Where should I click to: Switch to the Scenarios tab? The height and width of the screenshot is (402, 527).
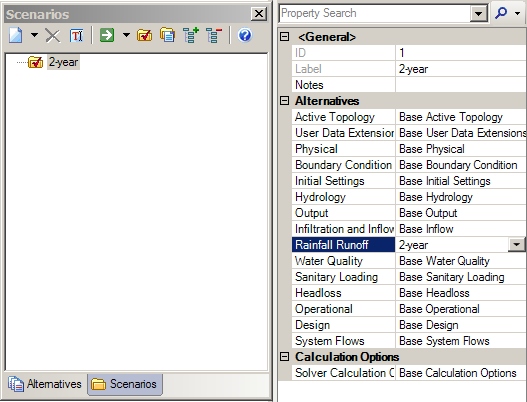coord(125,384)
